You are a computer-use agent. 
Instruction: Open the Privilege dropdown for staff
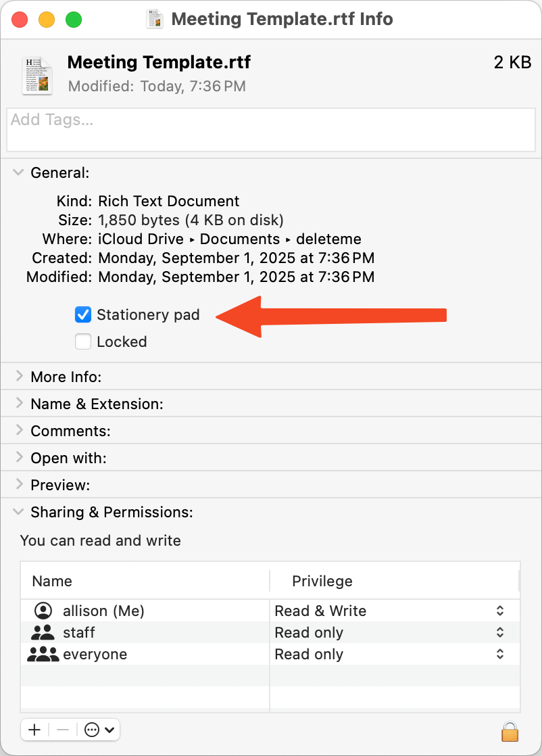point(499,632)
